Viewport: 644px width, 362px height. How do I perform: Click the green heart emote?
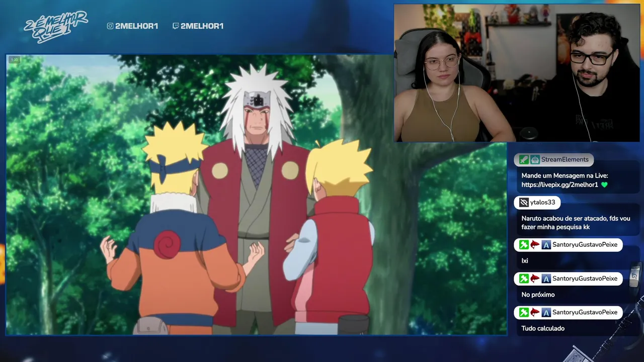tap(604, 185)
